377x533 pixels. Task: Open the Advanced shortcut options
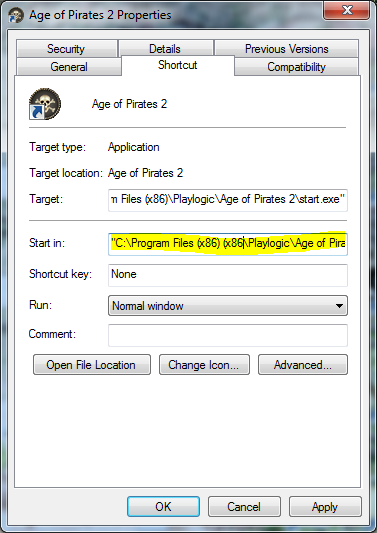point(303,365)
